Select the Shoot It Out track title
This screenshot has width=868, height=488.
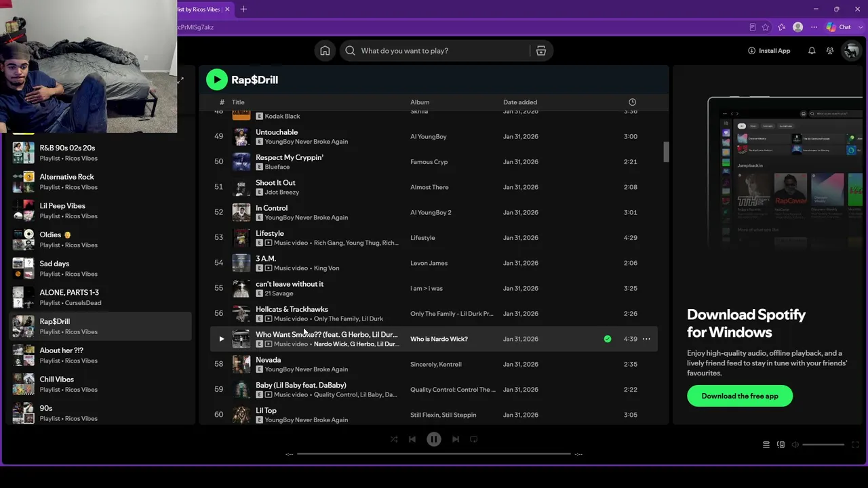point(275,183)
